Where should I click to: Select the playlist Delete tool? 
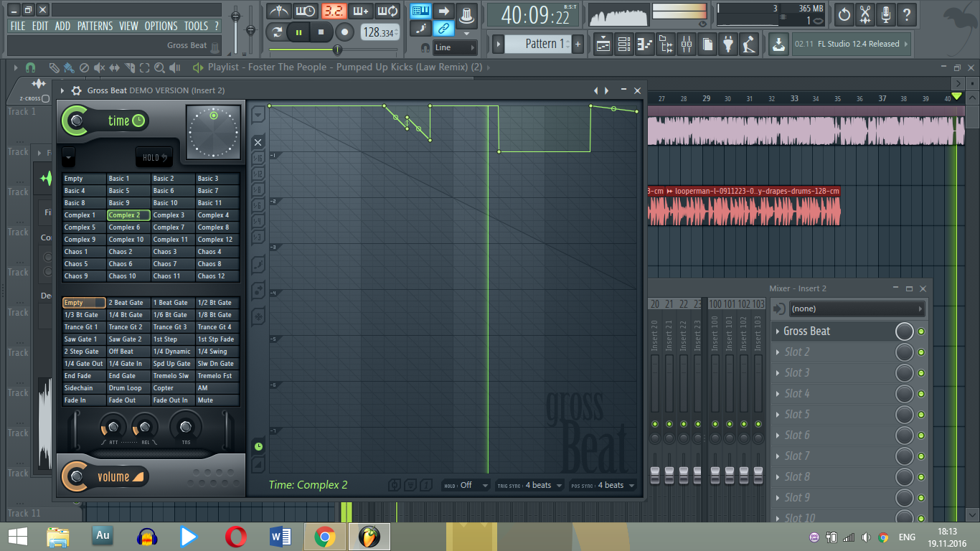pos(84,67)
